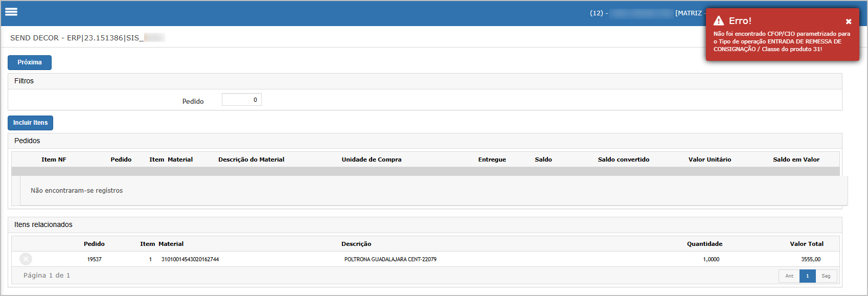
Task: Click the Saldo column header
Action: (543, 160)
